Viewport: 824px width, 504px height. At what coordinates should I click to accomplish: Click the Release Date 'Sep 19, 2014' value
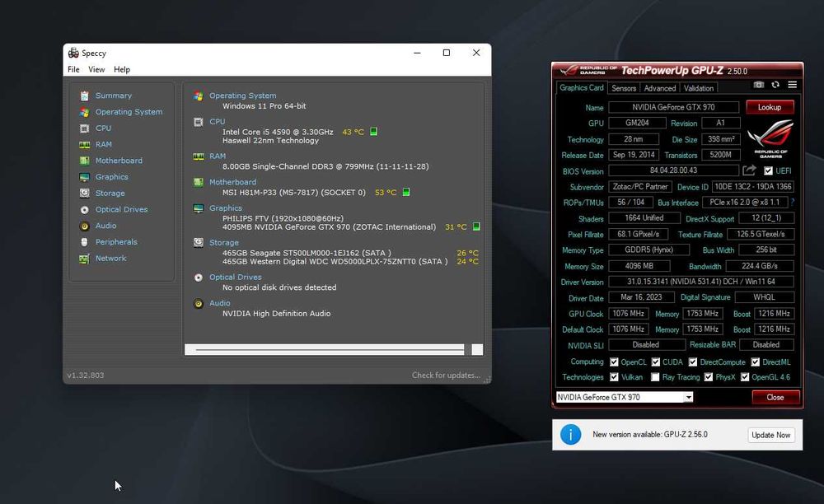tap(633, 155)
